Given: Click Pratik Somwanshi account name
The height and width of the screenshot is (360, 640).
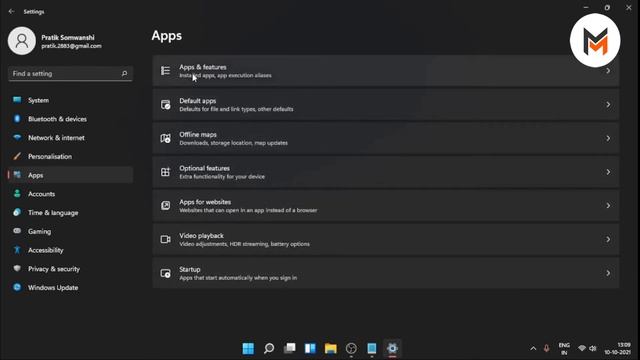Looking at the screenshot, I should pos(68,37).
